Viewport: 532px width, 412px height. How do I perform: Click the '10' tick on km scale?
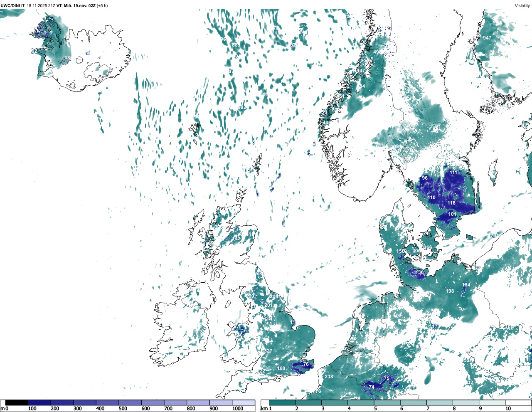click(x=508, y=409)
